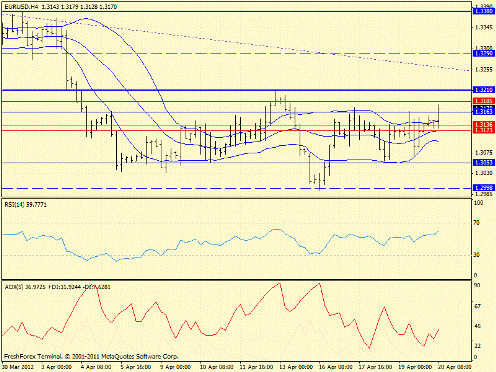Click the 9 Apr 00:00 time label
The width and height of the screenshot is (496, 372).
click(x=175, y=367)
